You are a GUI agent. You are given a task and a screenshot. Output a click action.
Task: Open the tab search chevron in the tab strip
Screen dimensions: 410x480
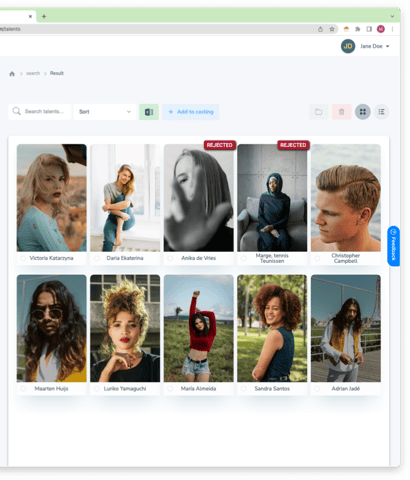click(392, 16)
